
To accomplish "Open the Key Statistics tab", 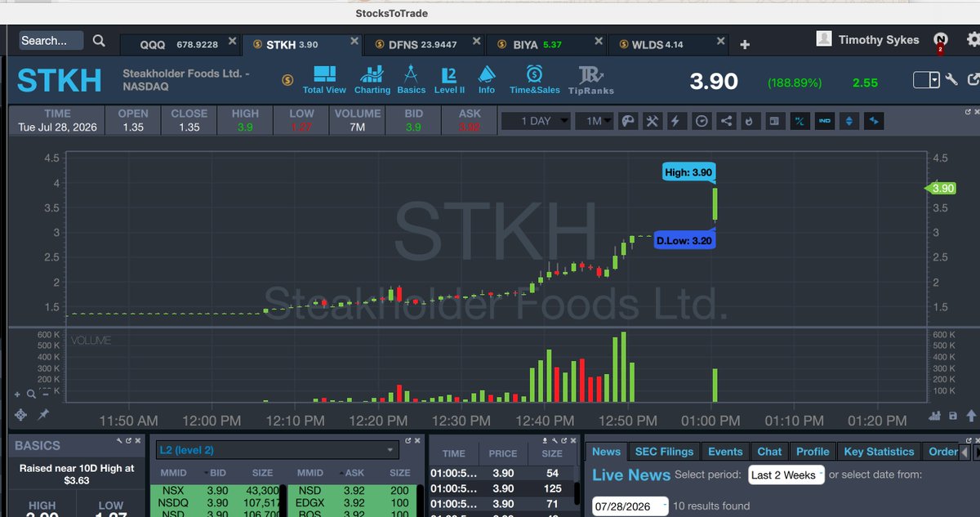I will (879, 451).
